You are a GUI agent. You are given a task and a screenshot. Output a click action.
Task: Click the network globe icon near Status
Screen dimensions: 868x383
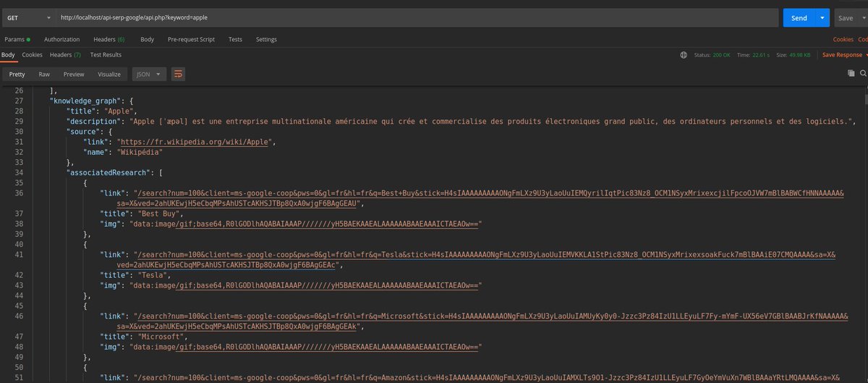[x=684, y=55]
